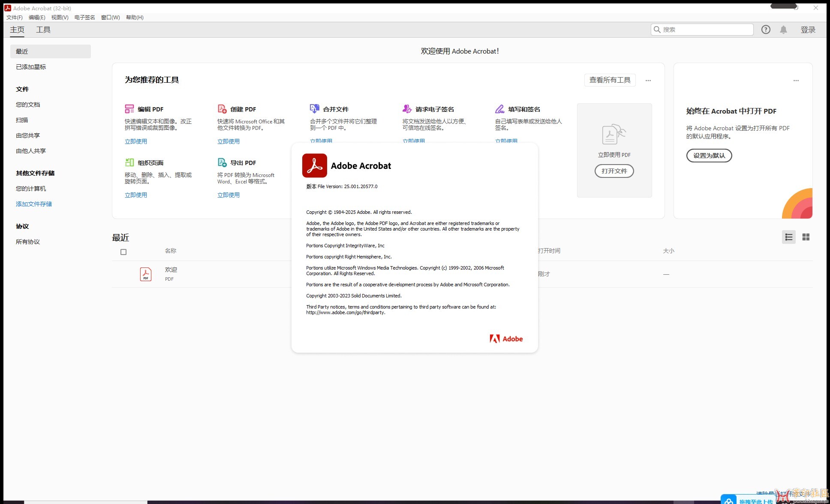Click the Combine Files (合并文件) icon

[x=315, y=109]
